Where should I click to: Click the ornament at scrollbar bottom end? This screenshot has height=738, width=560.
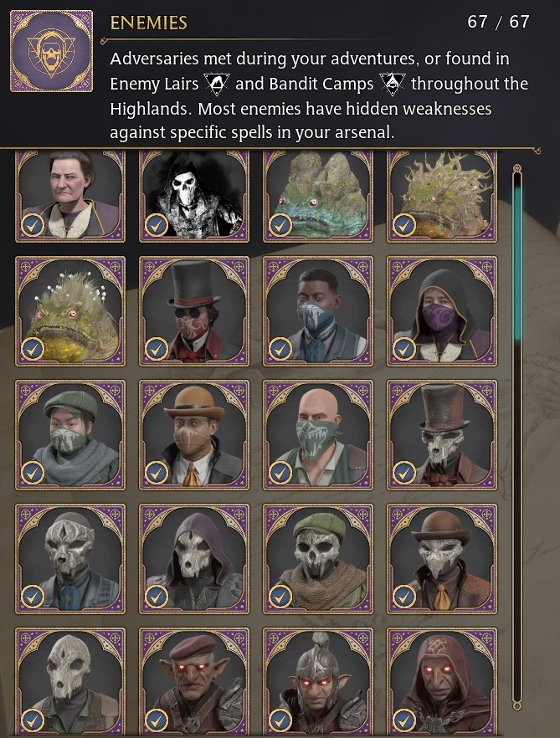coord(517,705)
